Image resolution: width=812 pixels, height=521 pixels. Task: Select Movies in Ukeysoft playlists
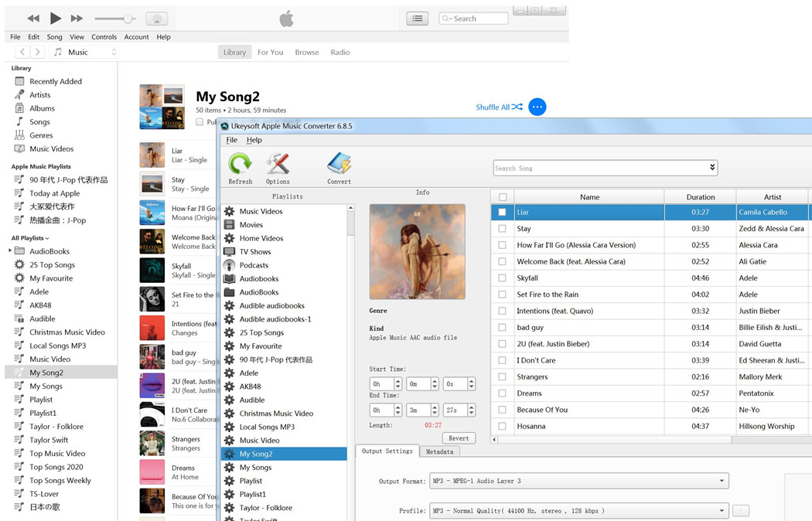coord(251,224)
